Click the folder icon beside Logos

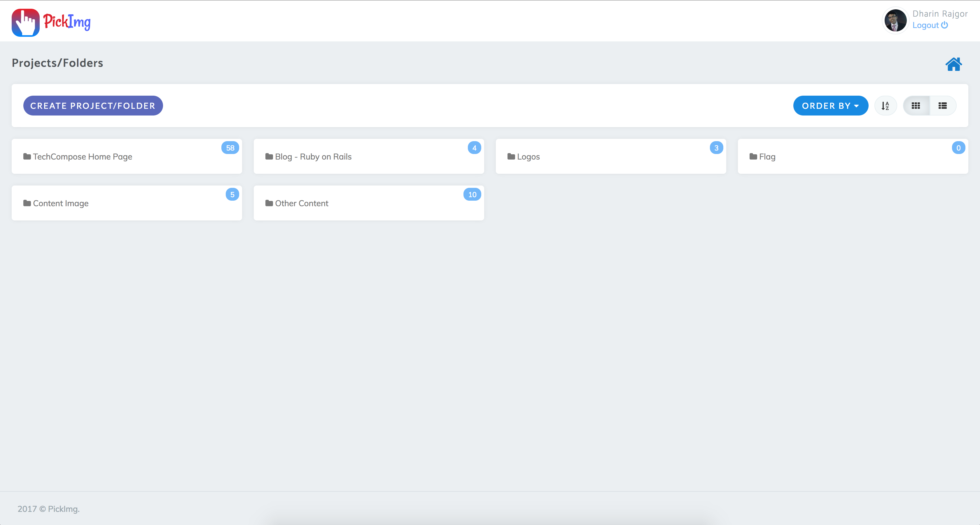click(x=511, y=156)
